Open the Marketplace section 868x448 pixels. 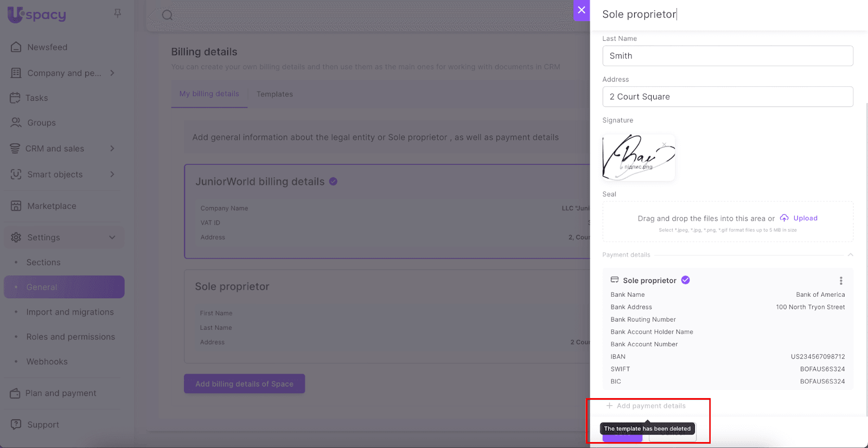pos(52,206)
